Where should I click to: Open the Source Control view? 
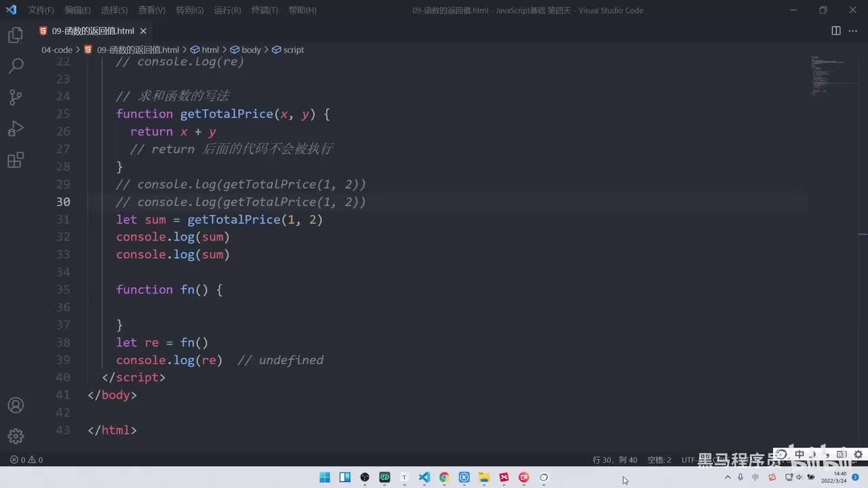coord(16,97)
